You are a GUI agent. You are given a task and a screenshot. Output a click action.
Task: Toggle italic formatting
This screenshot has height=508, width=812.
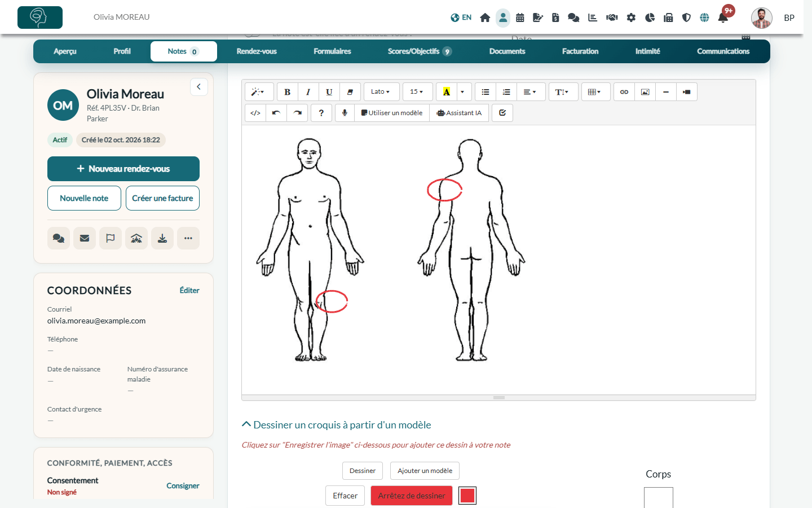(308, 92)
